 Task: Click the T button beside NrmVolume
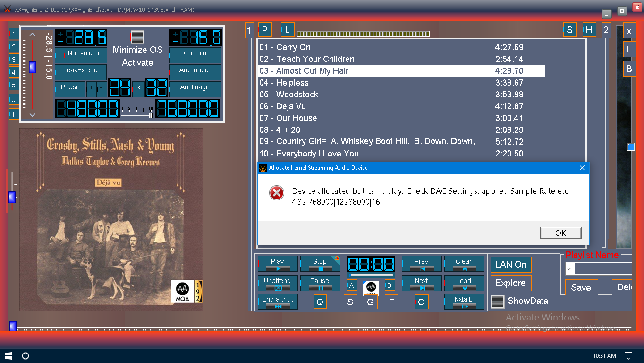point(59,55)
